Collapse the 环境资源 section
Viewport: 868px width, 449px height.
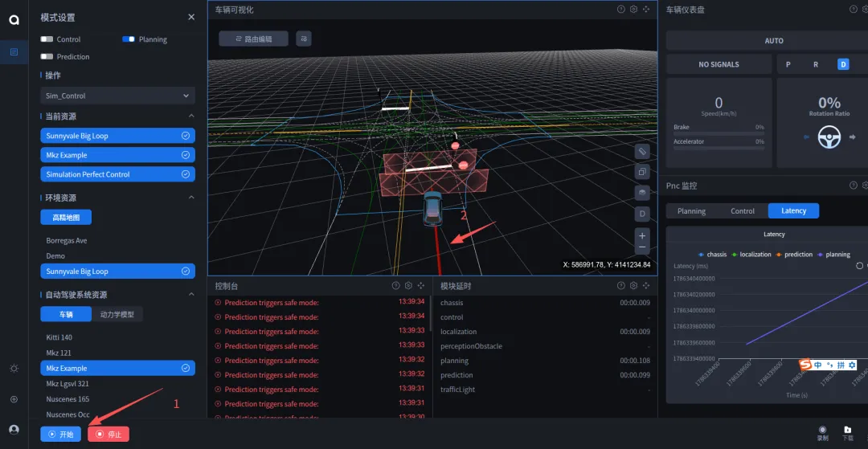coord(191,198)
